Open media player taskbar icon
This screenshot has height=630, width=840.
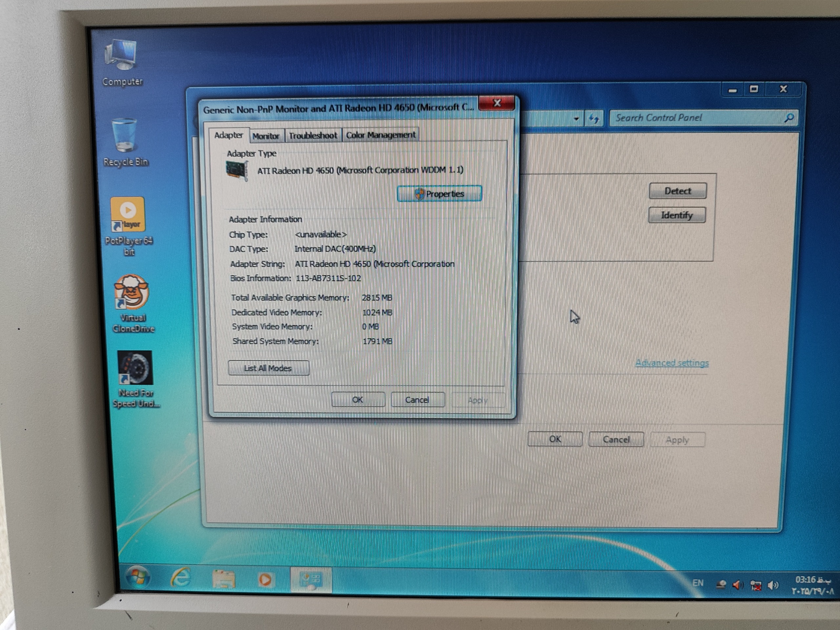[265, 580]
